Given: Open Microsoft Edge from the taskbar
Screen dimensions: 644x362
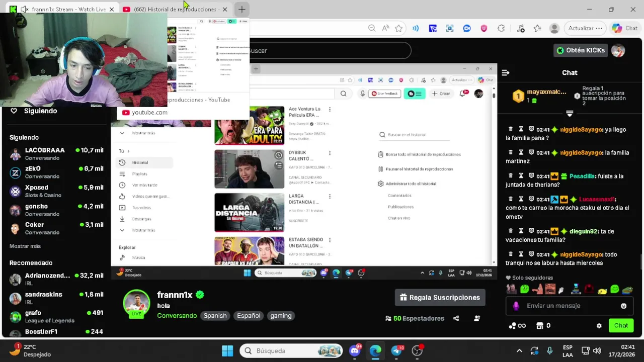Looking at the screenshot, I should (375, 350).
